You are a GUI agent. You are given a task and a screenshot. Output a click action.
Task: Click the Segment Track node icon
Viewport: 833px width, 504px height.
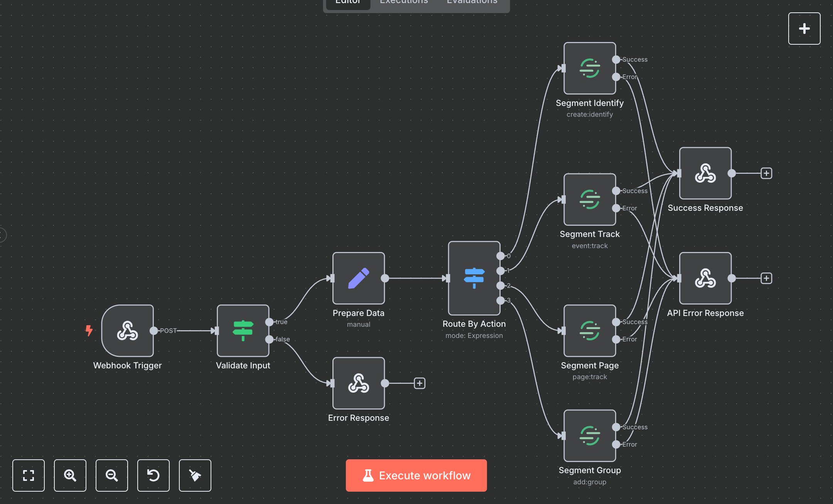[589, 199]
